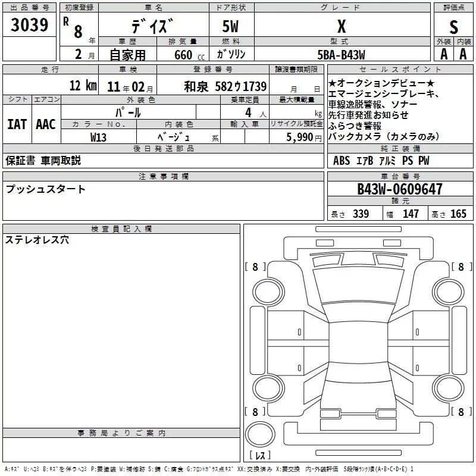476x476 pixels.
Task: Click the ★オークションデビュー★ sales point line
Action: click(381, 83)
